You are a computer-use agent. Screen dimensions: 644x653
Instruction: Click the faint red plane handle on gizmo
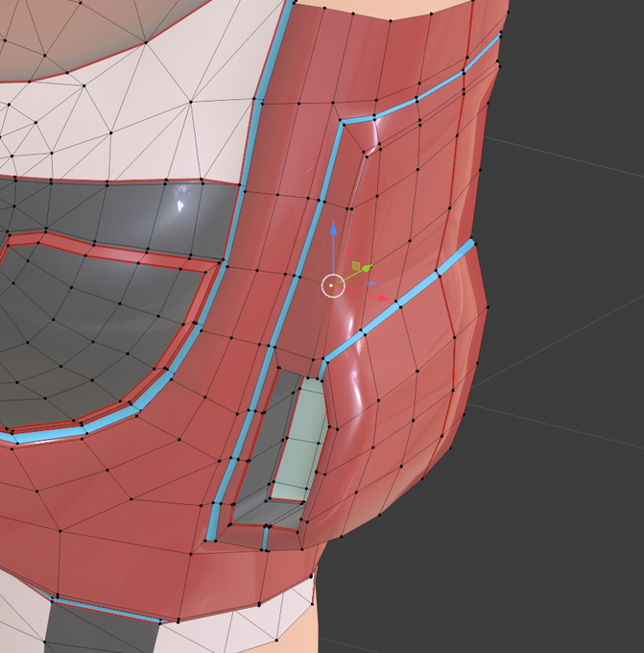coord(348,252)
